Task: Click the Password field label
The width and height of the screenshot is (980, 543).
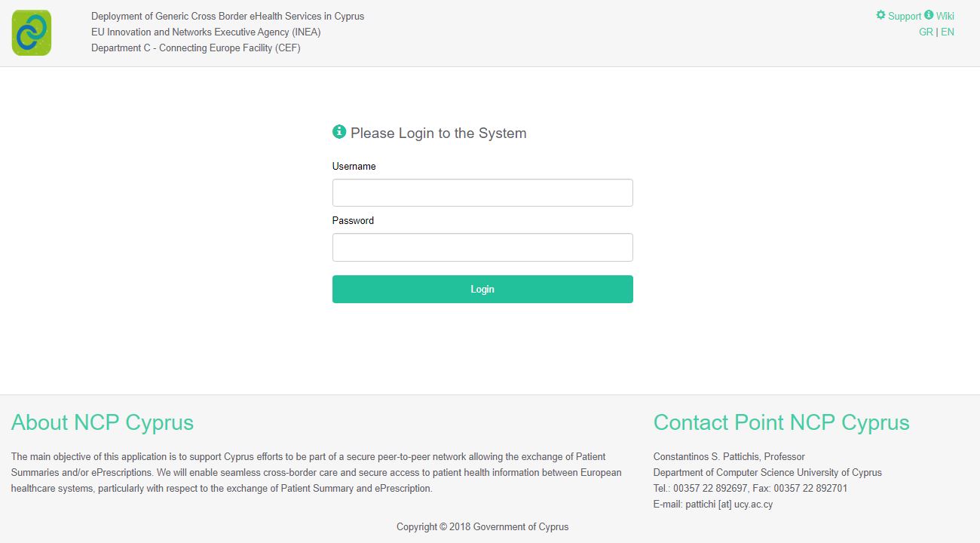Action: click(353, 220)
